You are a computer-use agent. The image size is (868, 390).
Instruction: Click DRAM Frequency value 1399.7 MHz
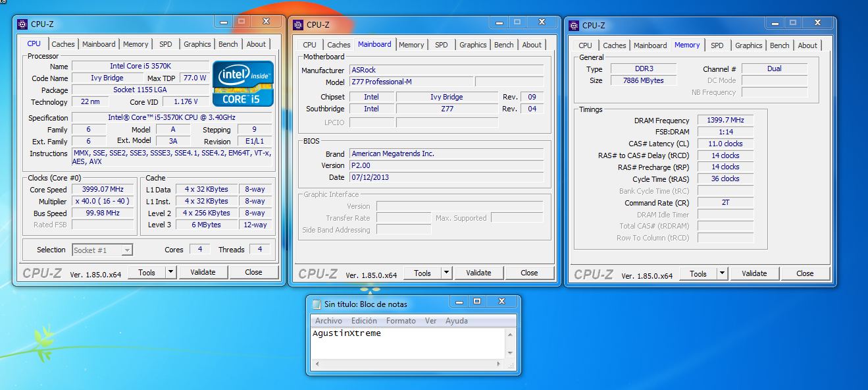point(726,121)
